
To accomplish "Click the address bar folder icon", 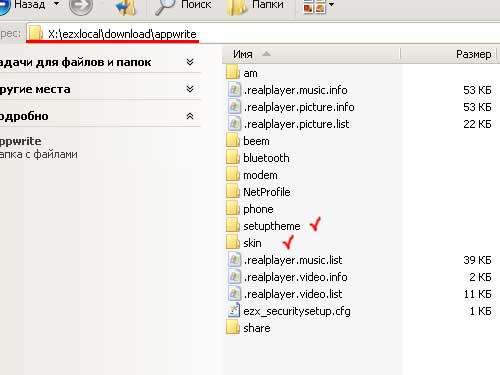I will 36,34.
